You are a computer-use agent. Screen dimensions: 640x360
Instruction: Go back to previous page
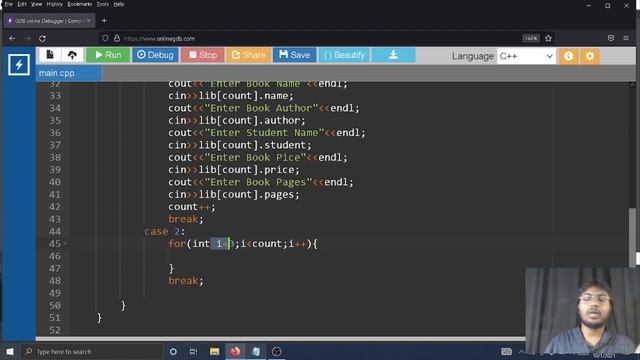pos(12,38)
